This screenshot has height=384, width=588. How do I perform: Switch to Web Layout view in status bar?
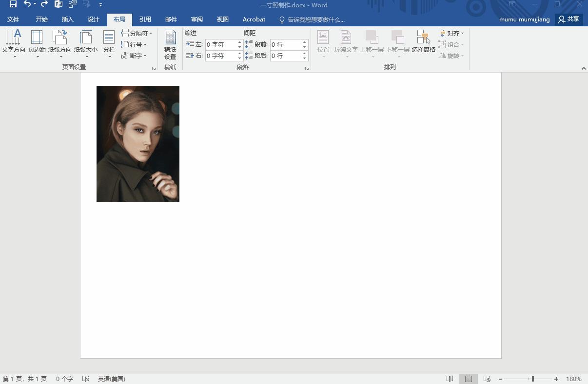[x=487, y=379]
